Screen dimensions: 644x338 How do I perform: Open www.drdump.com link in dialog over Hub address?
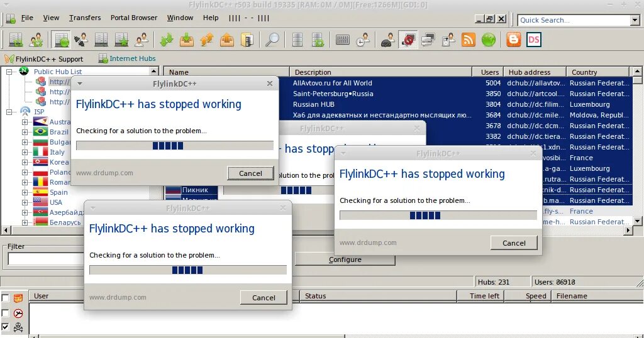[368, 243]
